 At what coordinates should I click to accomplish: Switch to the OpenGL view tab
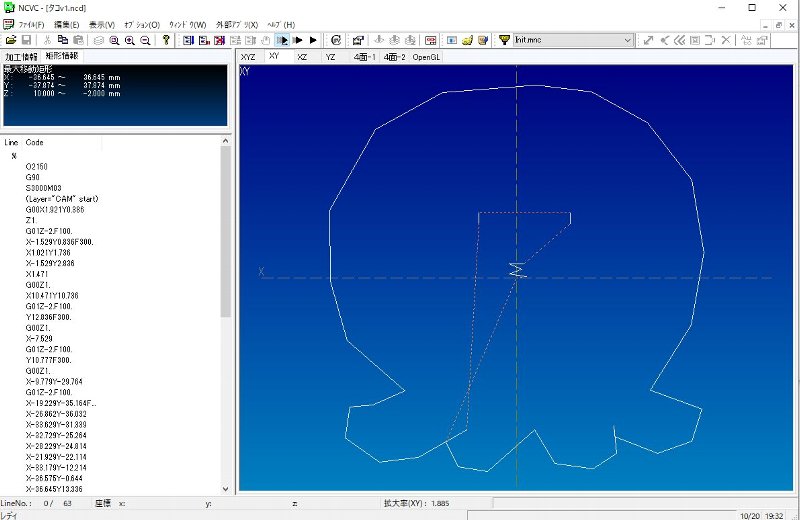click(426, 57)
